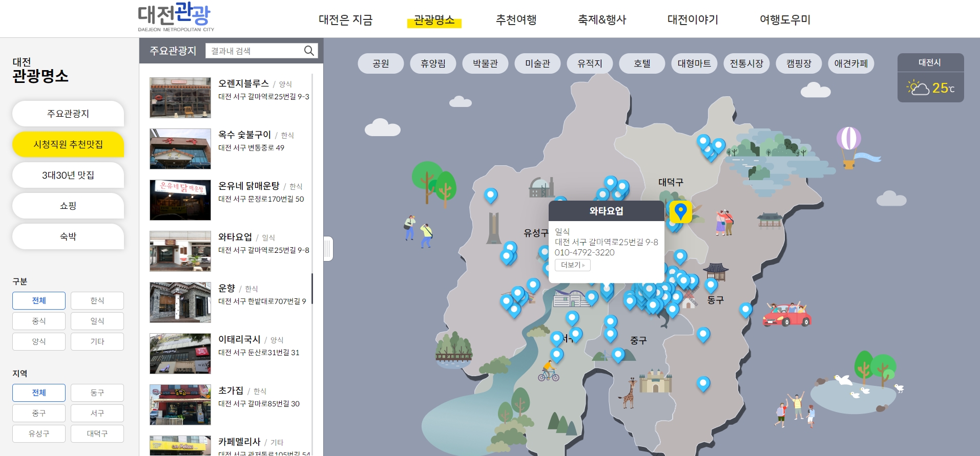Image resolution: width=980 pixels, height=456 pixels.
Task: Open 추천여행 menu
Action: coord(516,19)
